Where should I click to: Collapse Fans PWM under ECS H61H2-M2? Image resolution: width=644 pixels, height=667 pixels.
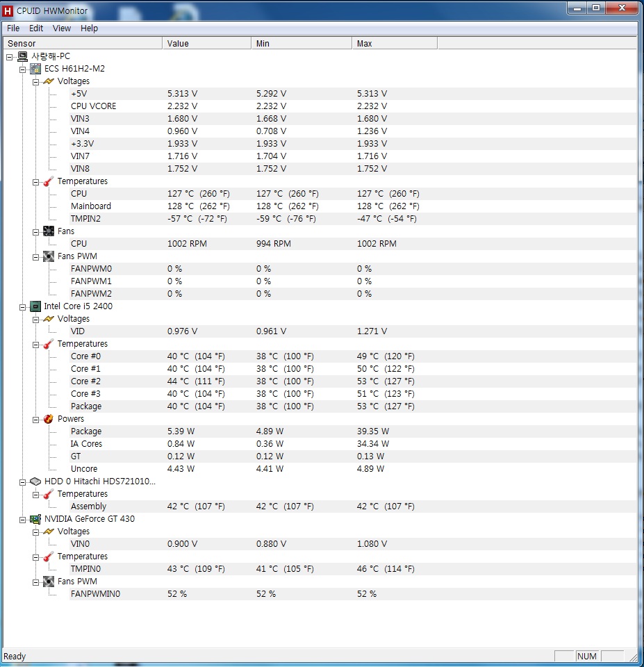click(35, 257)
